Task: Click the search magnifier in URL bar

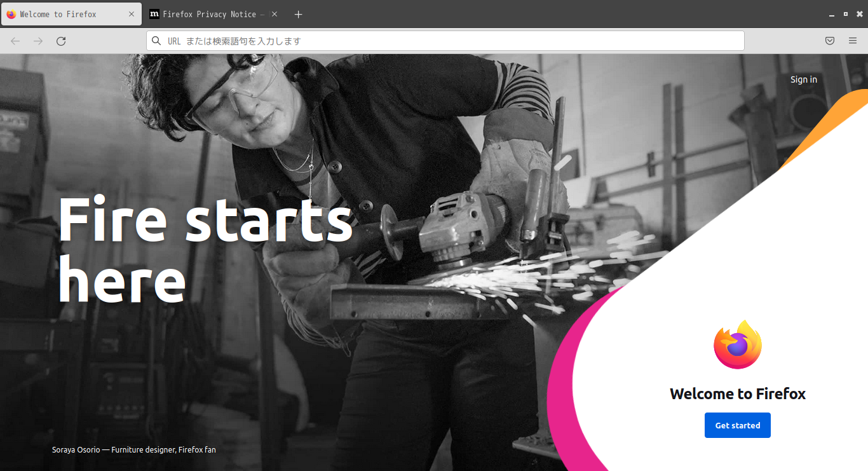Action: coord(156,41)
